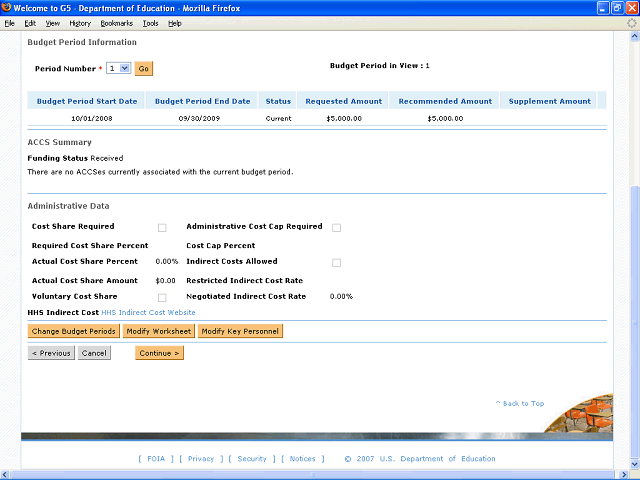Jump using the Back to Top link
The width and height of the screenshot is (640, 480).
point(520,403)
